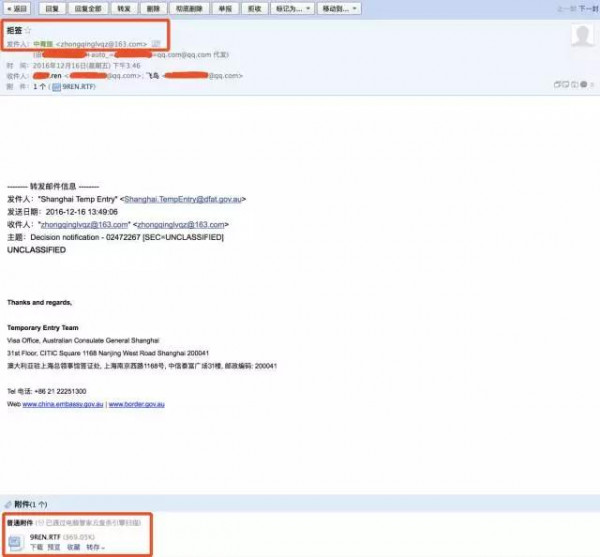
Task: Click the open-in-new-window icon
Action: [x=557, y=85]
